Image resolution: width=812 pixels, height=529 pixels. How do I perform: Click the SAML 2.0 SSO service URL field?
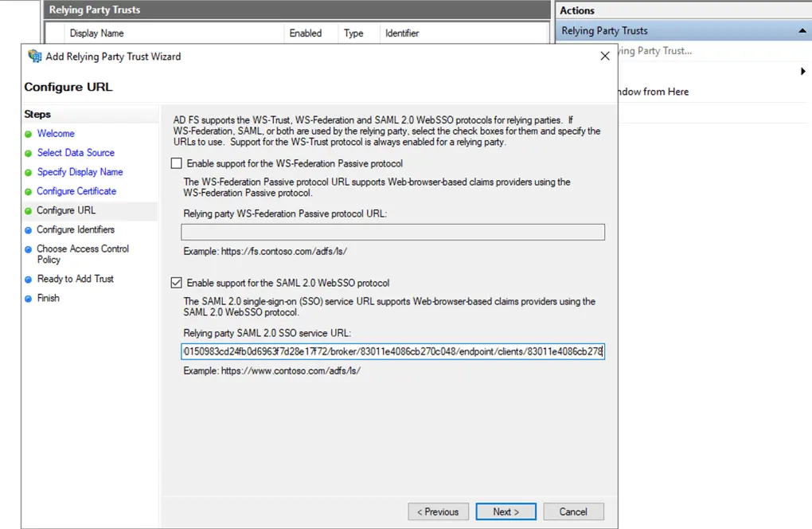click(x=392, y=351)
